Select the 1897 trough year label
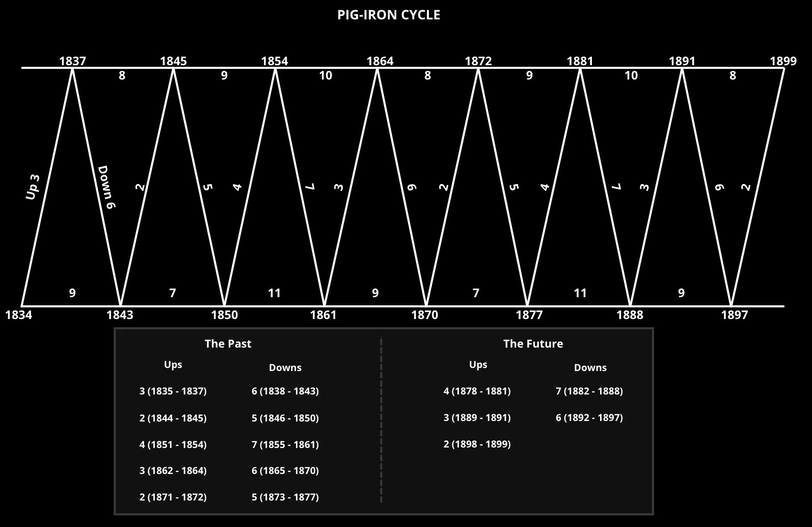Viewport: 812px width, 527px height. 735,315
